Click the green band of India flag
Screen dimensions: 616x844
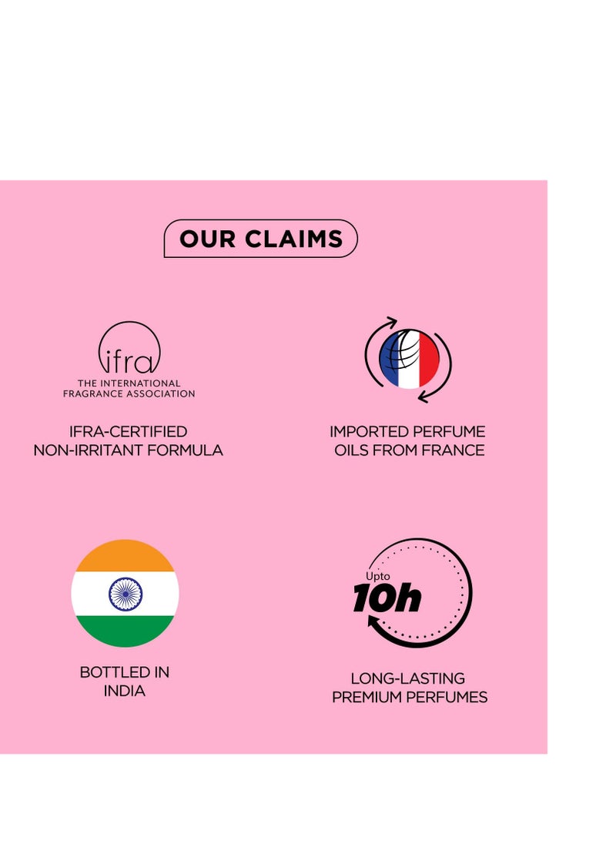pyautogui.click(x=125, y=631)
